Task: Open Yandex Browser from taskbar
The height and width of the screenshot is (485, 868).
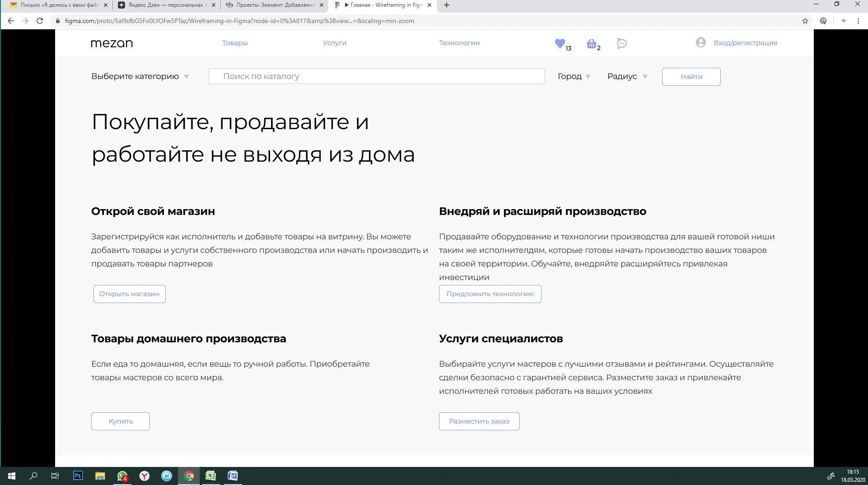Action: (x=145, y=476)
